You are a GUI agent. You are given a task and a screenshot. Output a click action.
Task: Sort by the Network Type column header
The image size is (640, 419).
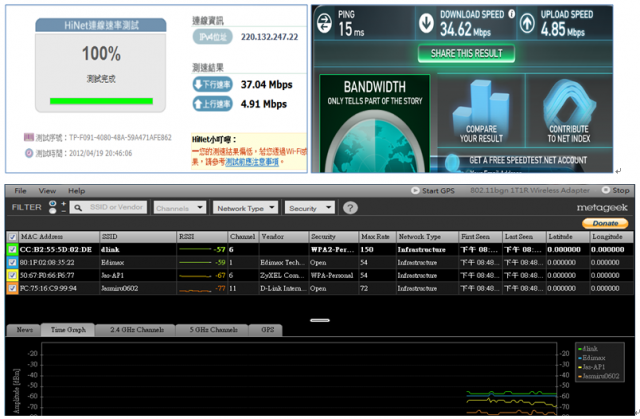click(427, 237)
